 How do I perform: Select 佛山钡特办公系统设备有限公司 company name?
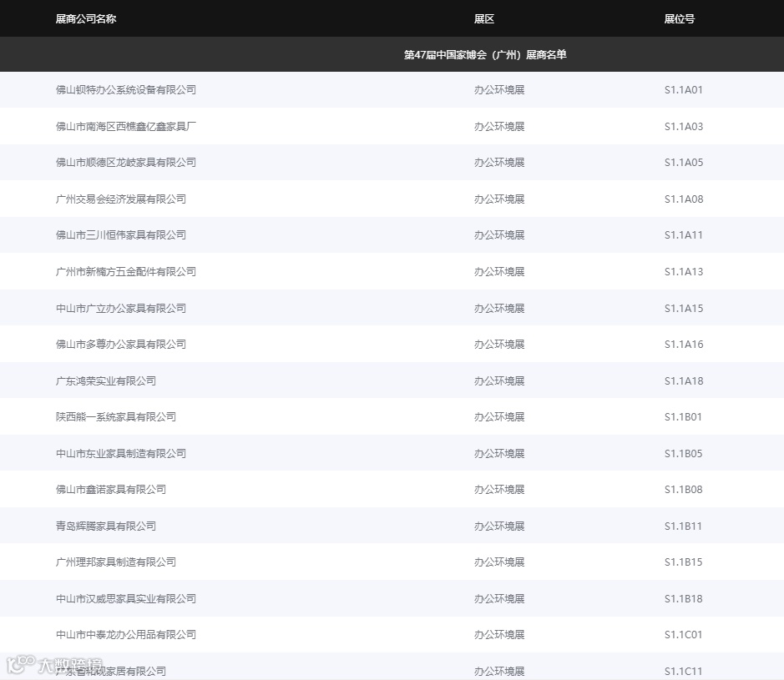tap(126, 90)
